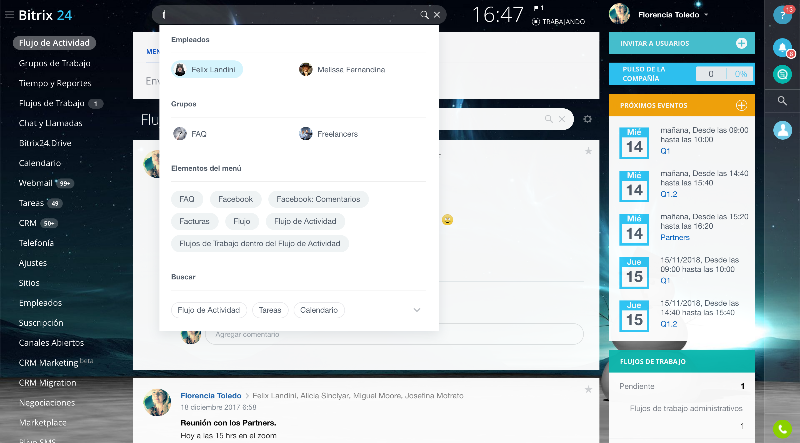Star the first feed post
This screenshot has width=800, height=443.
(588, 151)
